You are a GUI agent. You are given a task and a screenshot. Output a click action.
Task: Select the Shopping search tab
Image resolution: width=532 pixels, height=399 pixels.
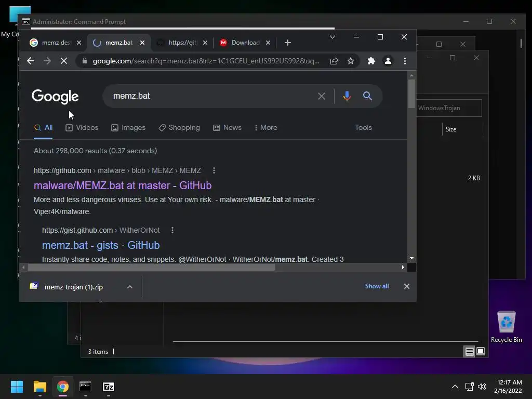click(179, 128)
